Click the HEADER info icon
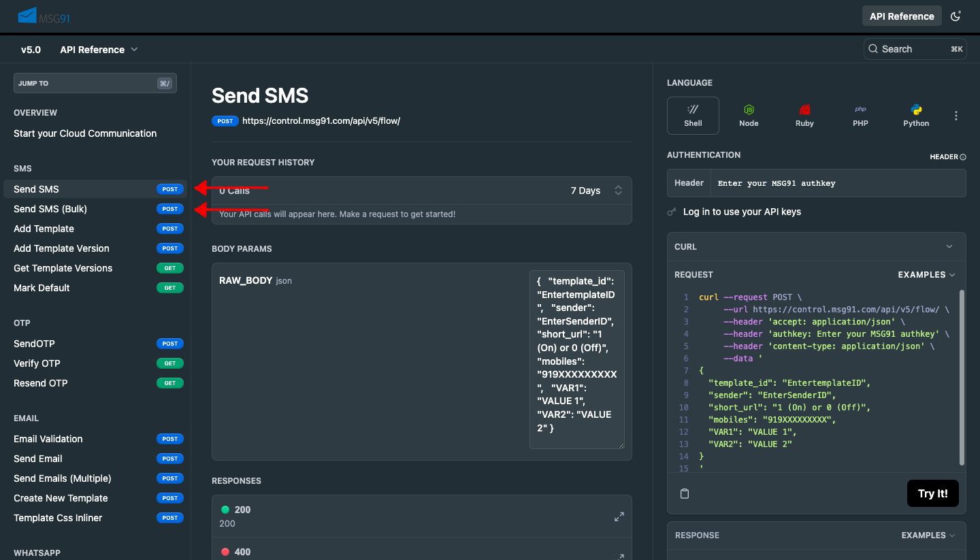 click(963, 157)
